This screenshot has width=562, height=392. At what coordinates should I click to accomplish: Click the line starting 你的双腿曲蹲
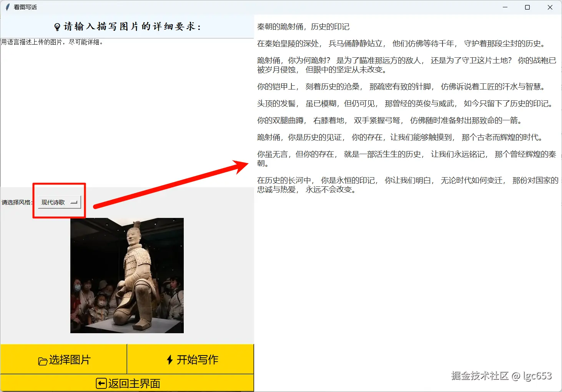coord(391,120)
